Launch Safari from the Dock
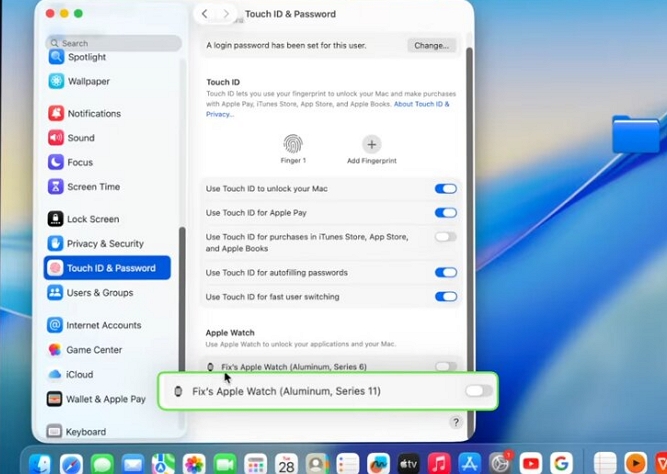The image size is (667, 474). click(71, 464)
